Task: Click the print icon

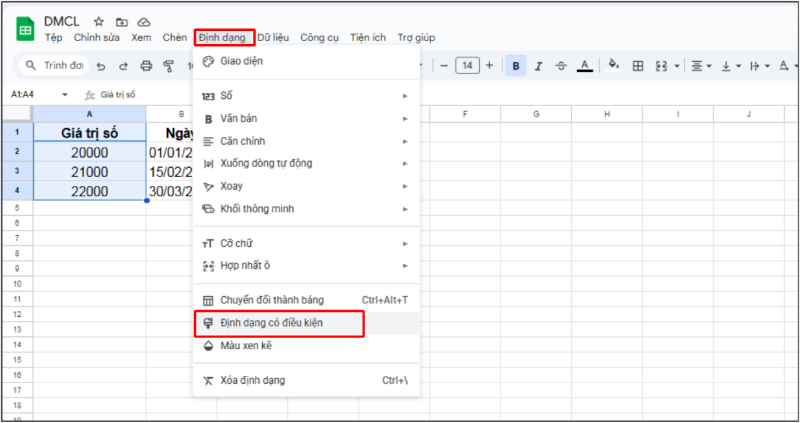Action: pos(146,66)
